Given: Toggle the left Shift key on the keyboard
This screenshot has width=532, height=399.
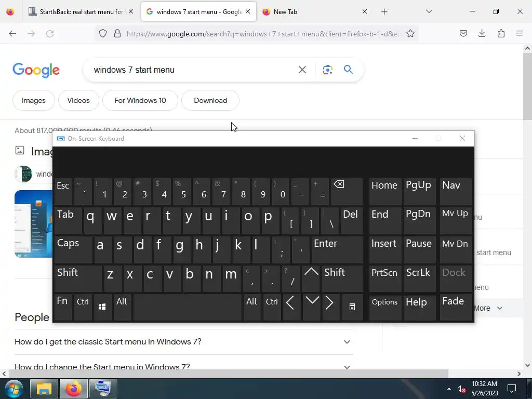Looking at the screenshot, I should coord(78,278).
